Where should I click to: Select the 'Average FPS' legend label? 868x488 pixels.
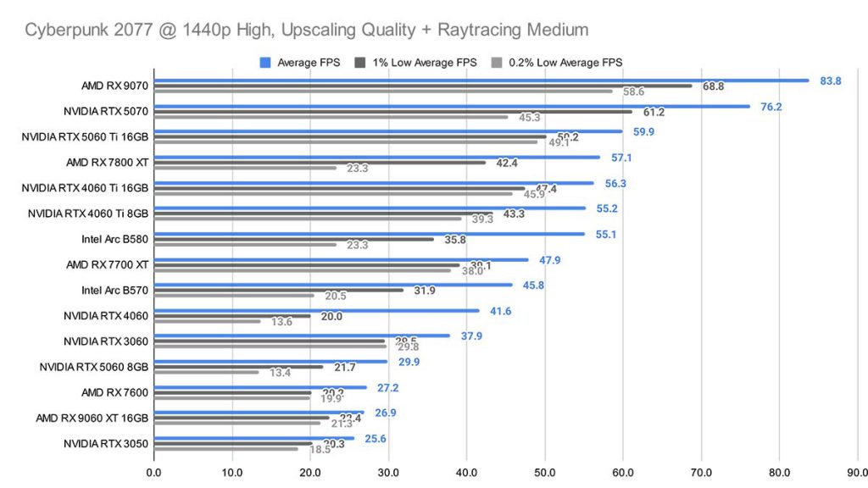pyautogui.click(x=309, y=63)
